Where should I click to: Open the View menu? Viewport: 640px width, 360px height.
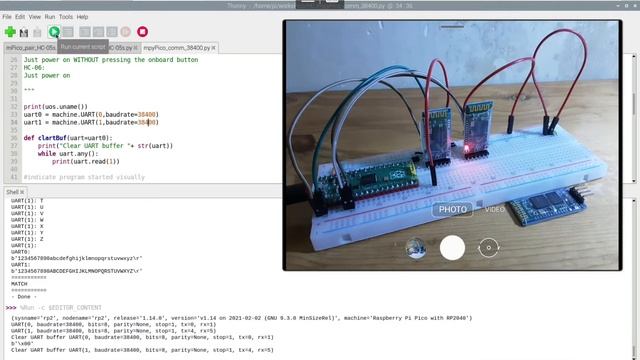(x=35, y=17)
